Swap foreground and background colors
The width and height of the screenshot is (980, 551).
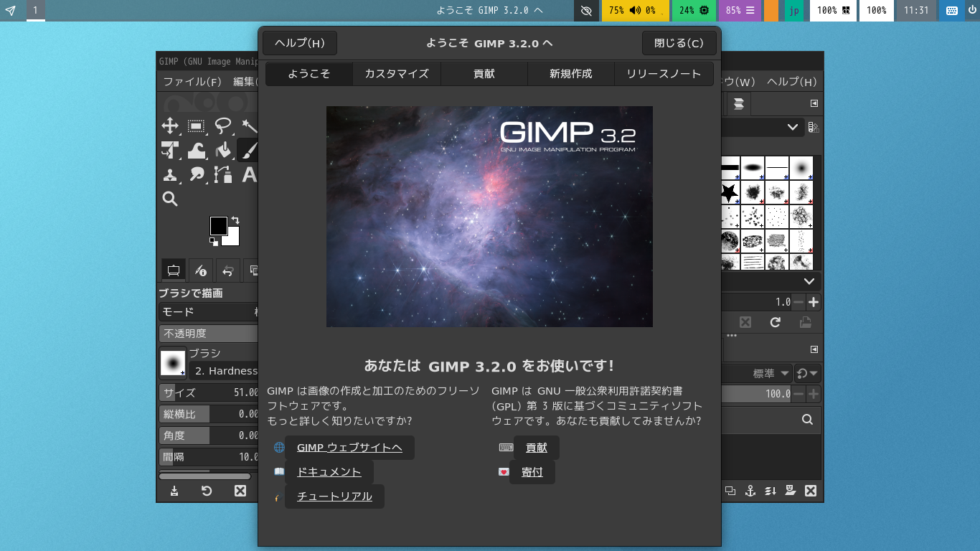point(235,220)
